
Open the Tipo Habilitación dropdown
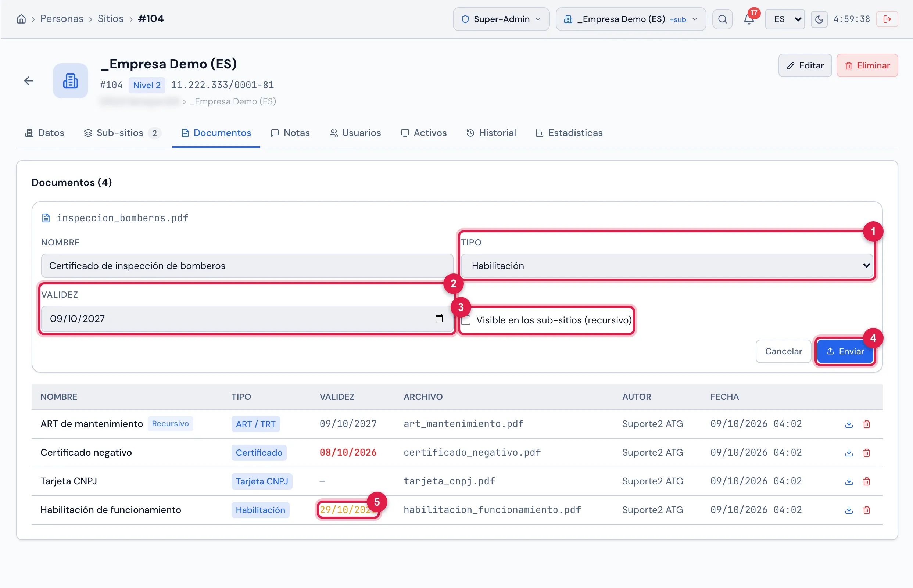coord(666,266)
